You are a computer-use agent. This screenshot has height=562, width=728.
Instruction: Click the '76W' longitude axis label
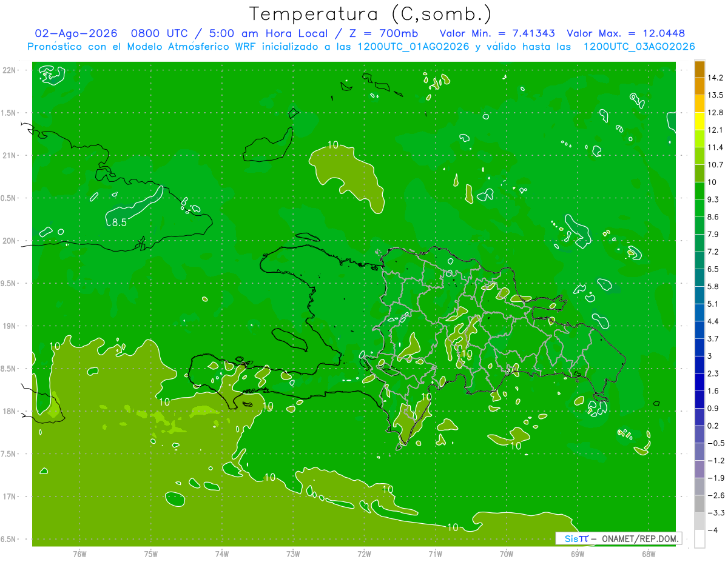[79, 554]
